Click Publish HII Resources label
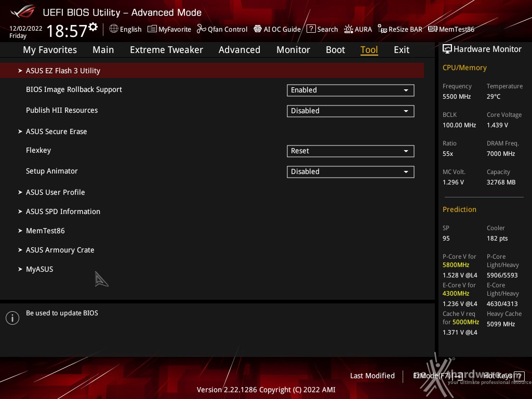 tap(62, 110)
